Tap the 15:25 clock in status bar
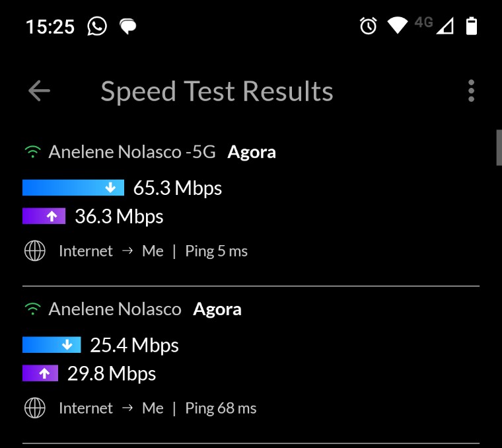 [x=50, y=26]
